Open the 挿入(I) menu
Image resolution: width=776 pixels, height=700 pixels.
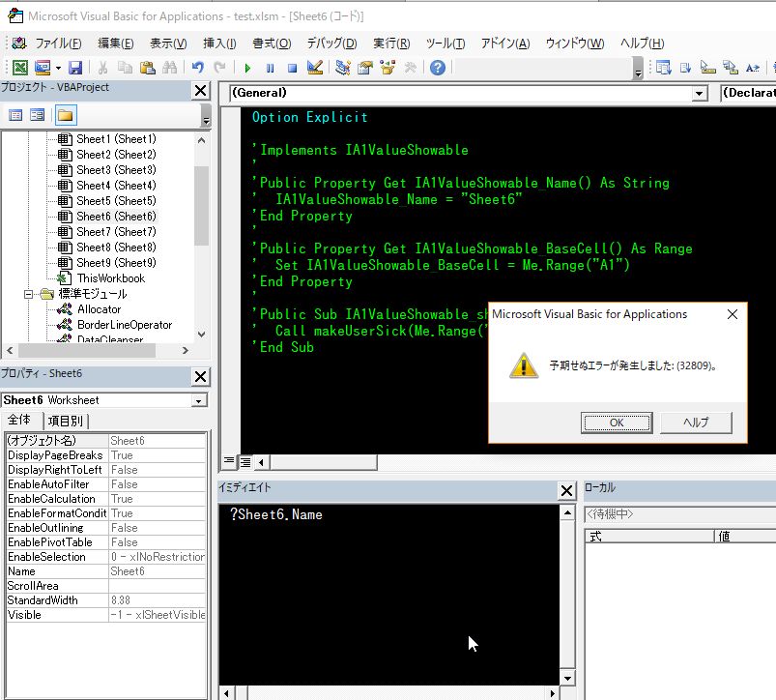click(219, 44)
